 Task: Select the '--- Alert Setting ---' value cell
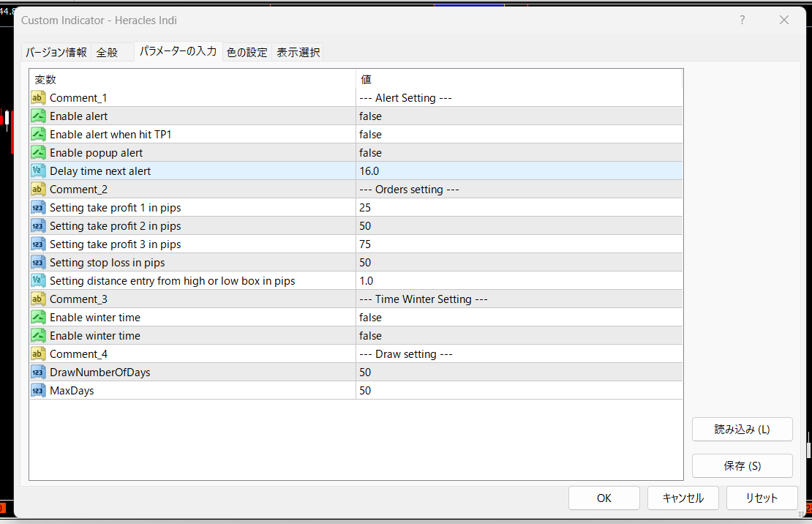pos(519,97)
